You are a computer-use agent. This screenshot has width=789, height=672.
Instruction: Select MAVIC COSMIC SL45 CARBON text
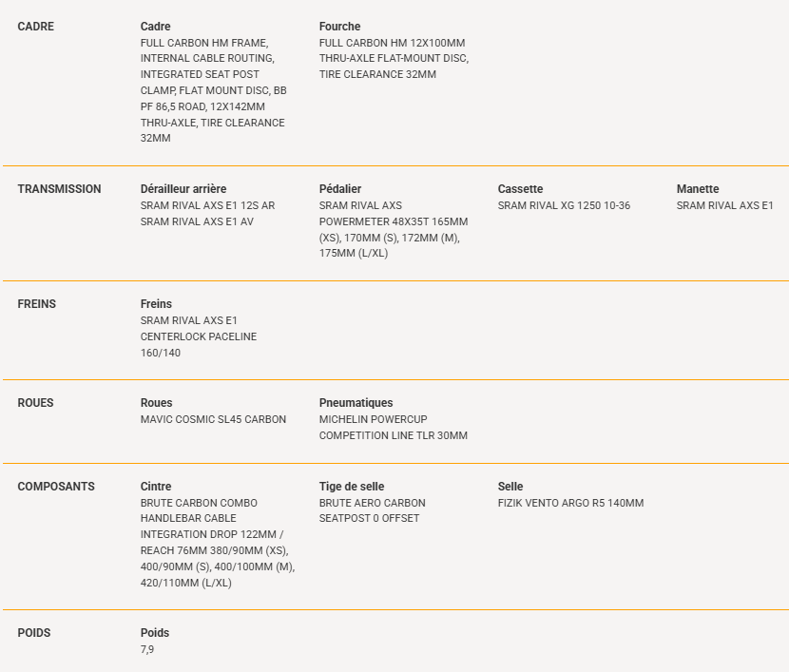213,419
